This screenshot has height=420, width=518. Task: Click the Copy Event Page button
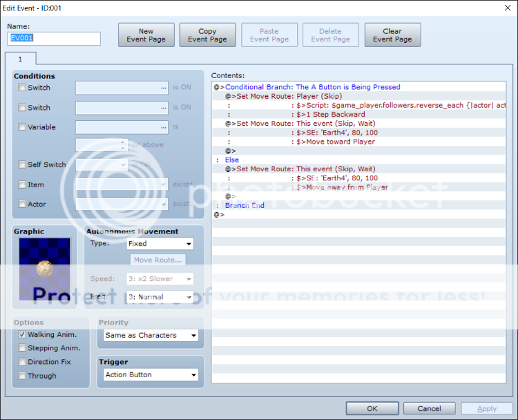click(x=207, y=35)
